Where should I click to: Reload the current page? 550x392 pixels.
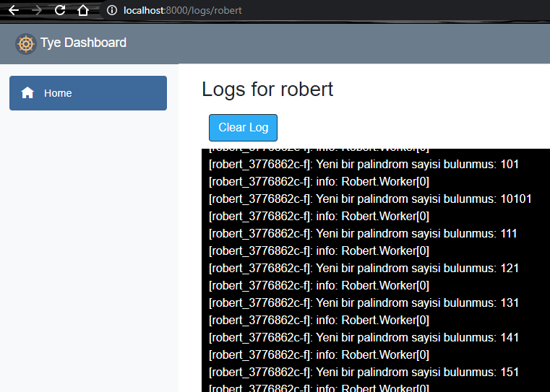tap(60, 10)
